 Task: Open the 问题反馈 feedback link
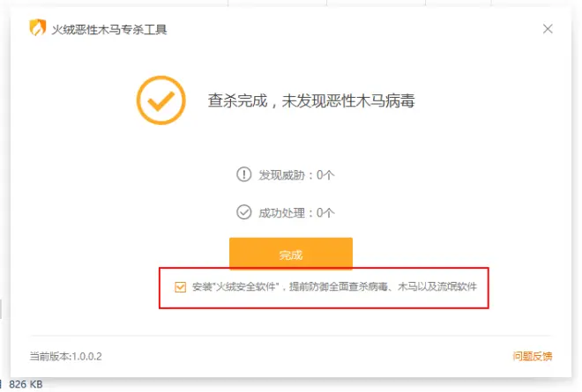533,356
